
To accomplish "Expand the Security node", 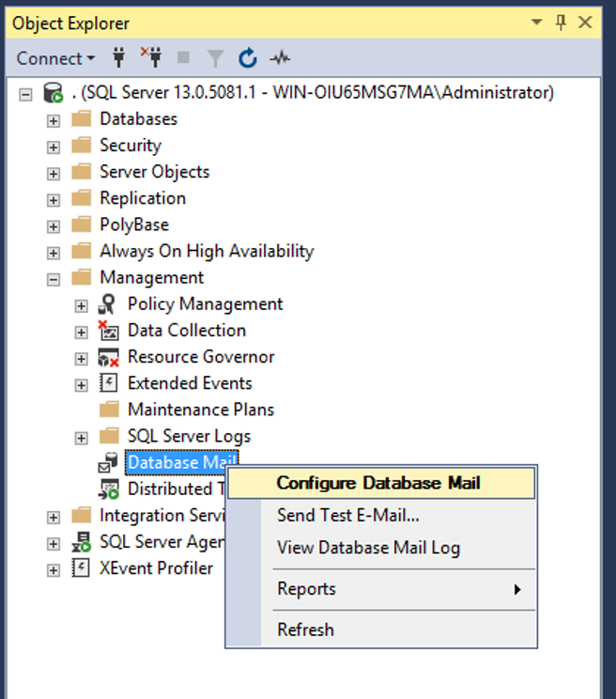I will (x=54, y=148).
